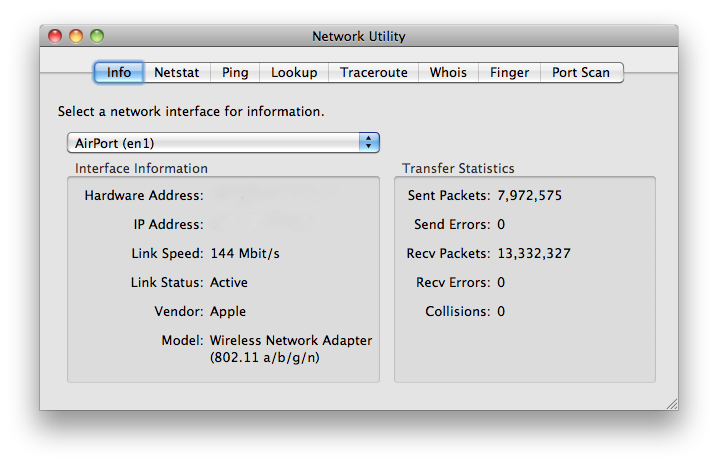Open the Port Scan tab

(581, 72)
